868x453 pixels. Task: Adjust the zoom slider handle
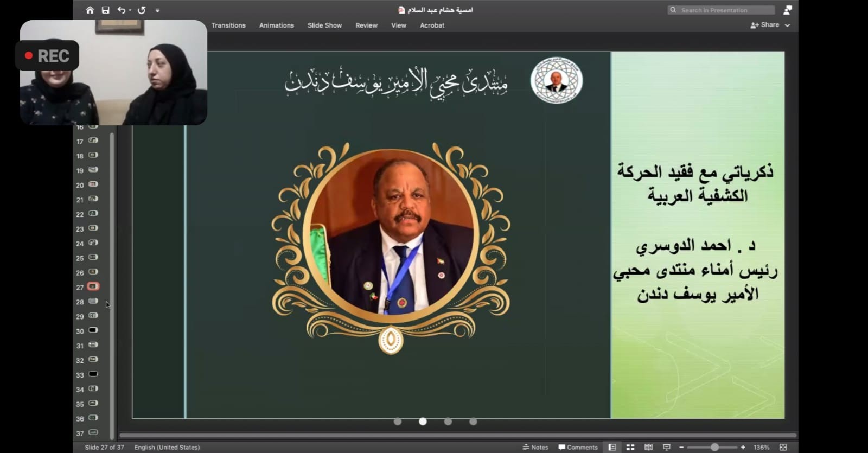[714, 447]
